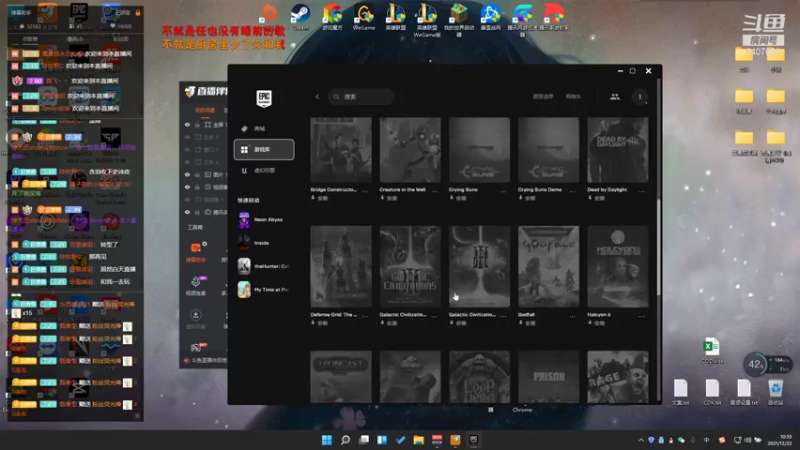Open WeChat icon in system tray
Viewport: 800px width, 450px height.
pos(681,440)
